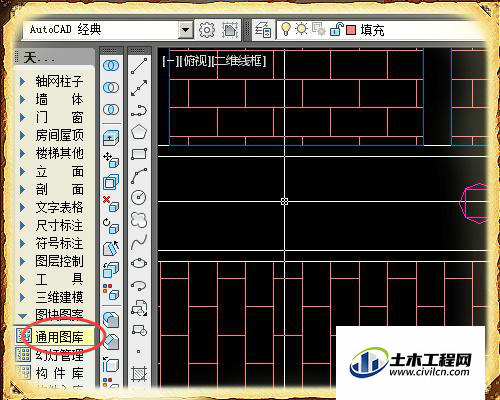Select the Ellipse tool

click(139, 264)
